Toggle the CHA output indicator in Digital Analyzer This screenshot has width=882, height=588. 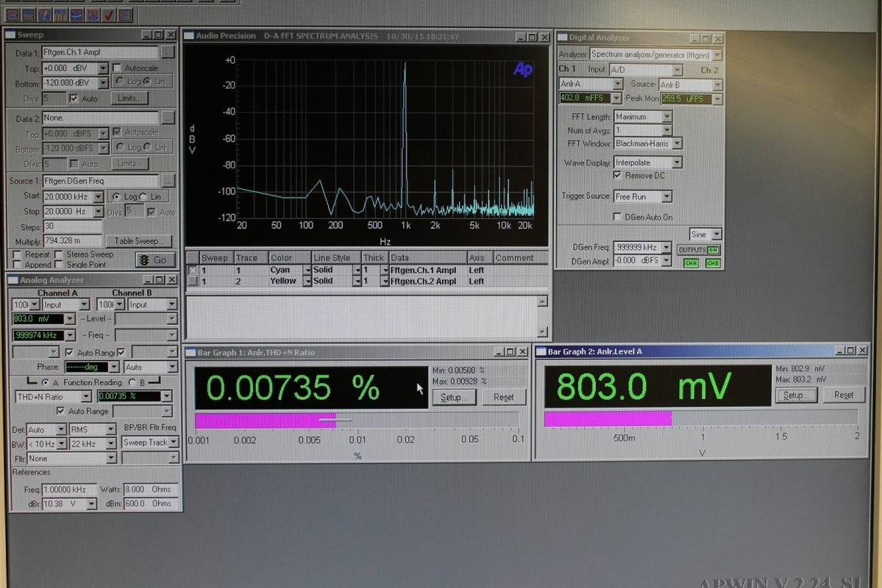691,262
